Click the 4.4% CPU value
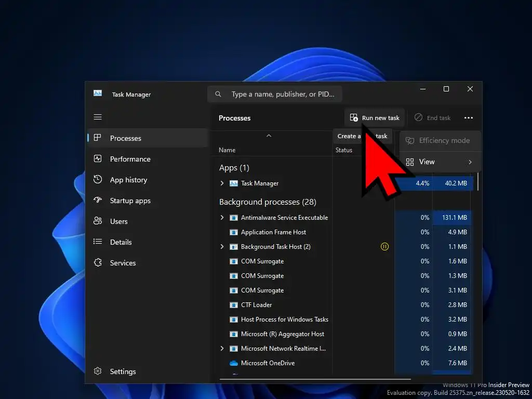 (422, 183)
